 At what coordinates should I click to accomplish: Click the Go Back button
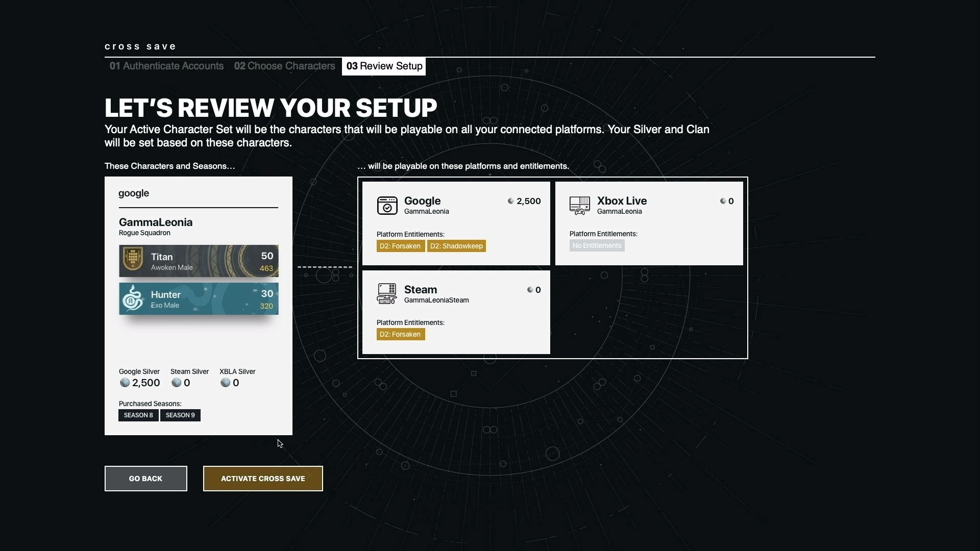[146, 479]
